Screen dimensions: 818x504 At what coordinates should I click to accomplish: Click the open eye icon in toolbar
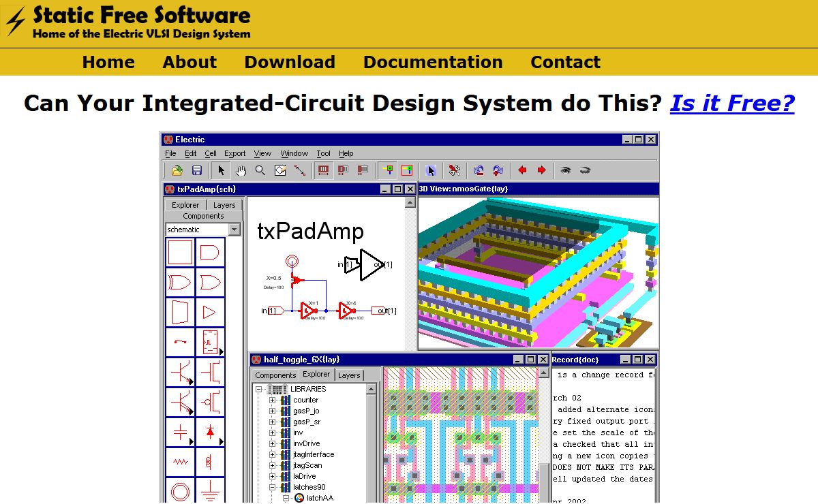pos(565,170)
